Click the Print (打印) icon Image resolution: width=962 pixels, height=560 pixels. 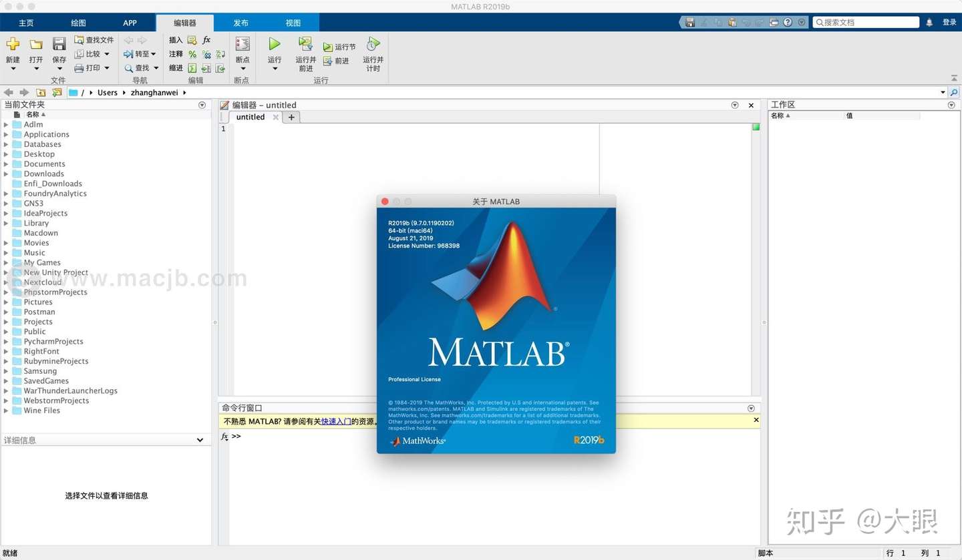(x=79, y=68)
